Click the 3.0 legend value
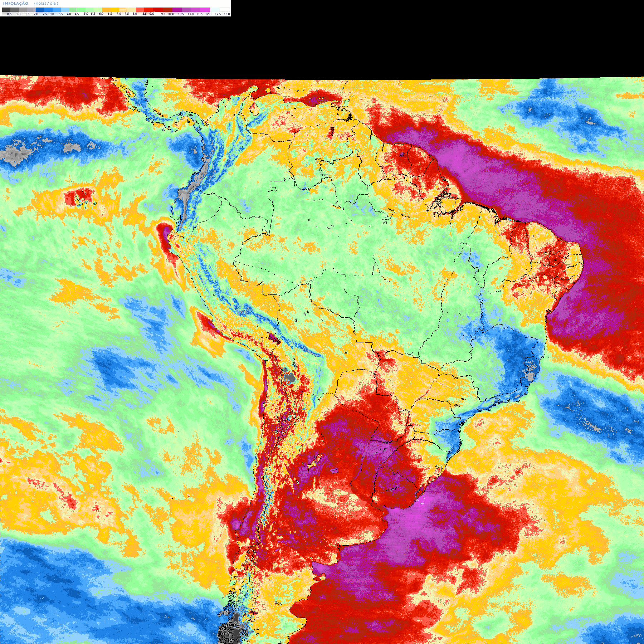644x644 pixels. coord(52,14)
